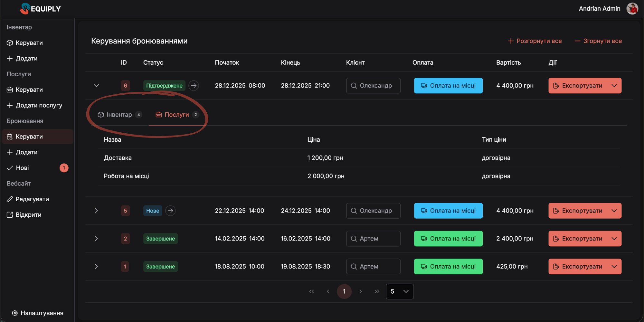Switch to the Інвентар tab
This screenshot has height=322, width=644.
click(119, 115)
